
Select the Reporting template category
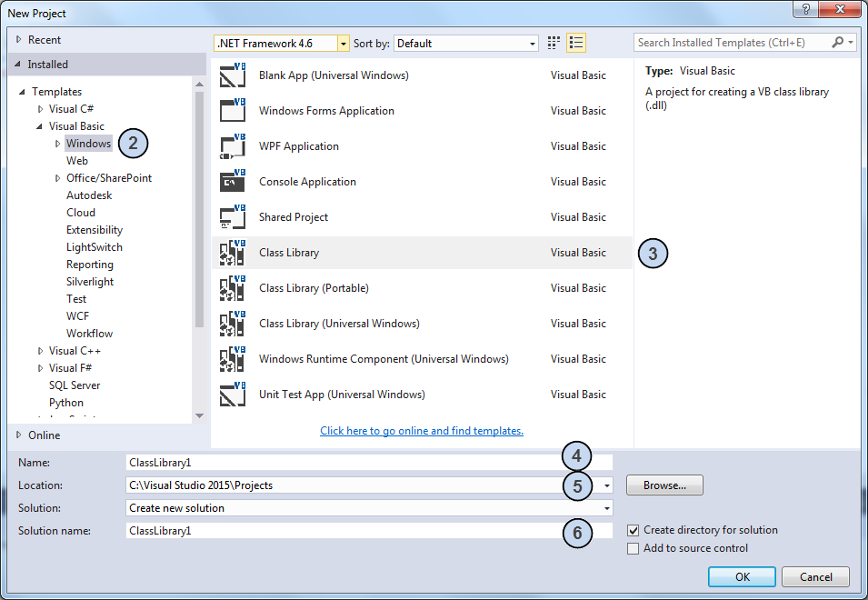pyautogui.click(x=90, y=265)
